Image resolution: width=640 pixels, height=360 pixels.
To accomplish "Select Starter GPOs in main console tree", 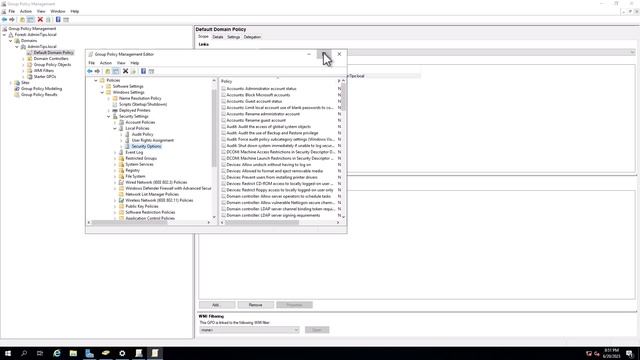I will [44, 77].
